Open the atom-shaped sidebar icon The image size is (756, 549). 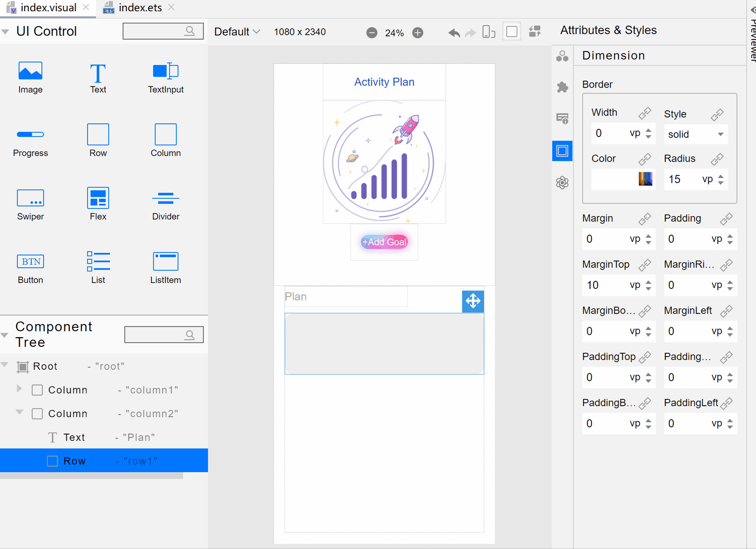(562, 183)
